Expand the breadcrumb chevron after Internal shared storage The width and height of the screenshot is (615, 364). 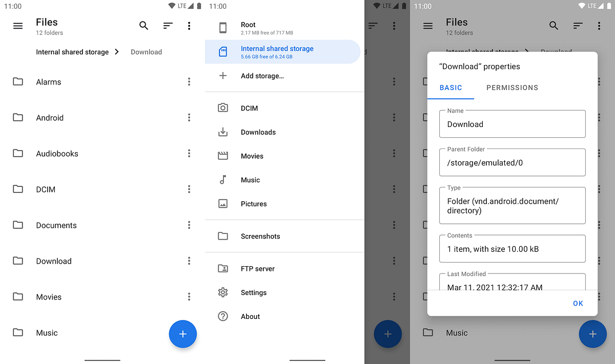[x=117, y=52]
